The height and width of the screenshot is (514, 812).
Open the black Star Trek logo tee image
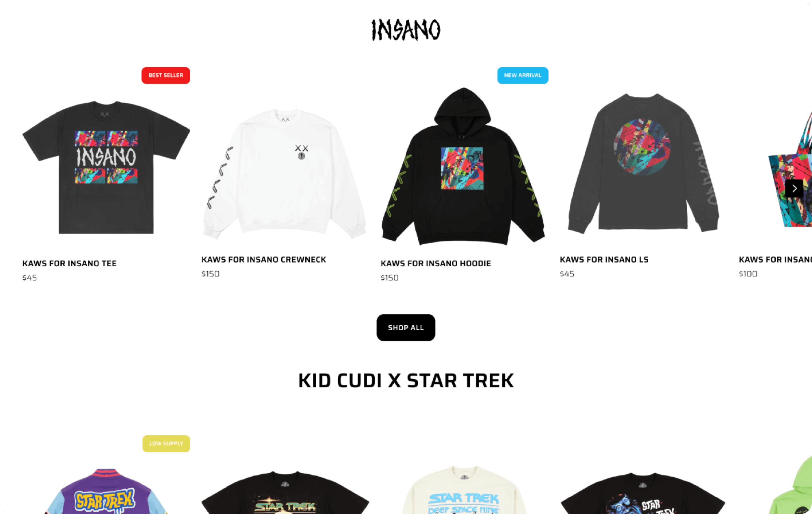(x=285, y=492)
